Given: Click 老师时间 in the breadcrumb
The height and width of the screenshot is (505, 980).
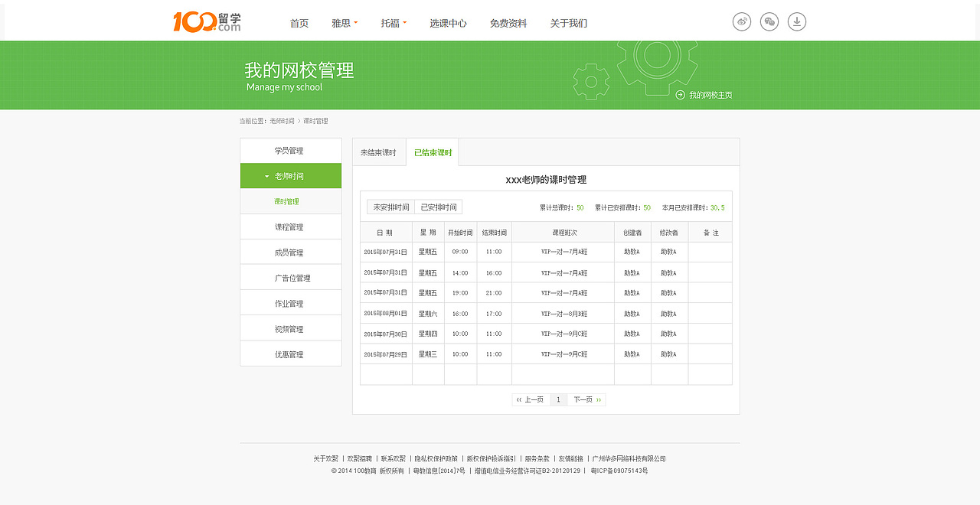Looking at the screenshot, I should (282, 121).
